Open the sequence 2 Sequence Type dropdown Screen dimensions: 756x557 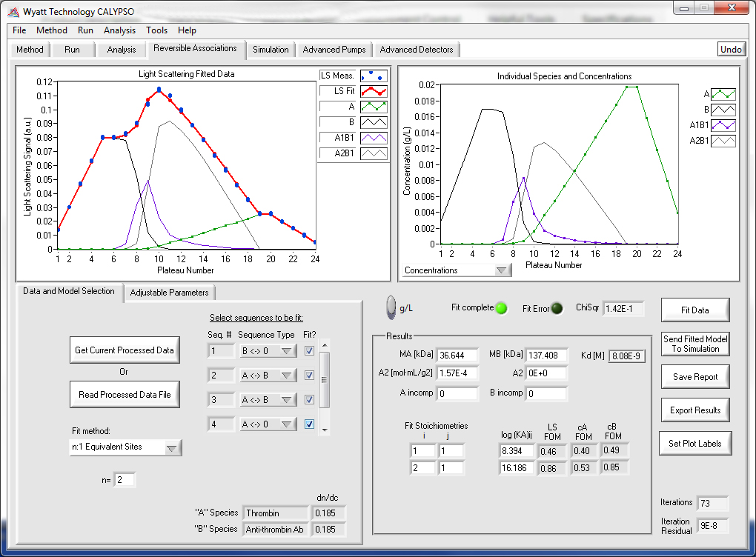pos(268,376)
